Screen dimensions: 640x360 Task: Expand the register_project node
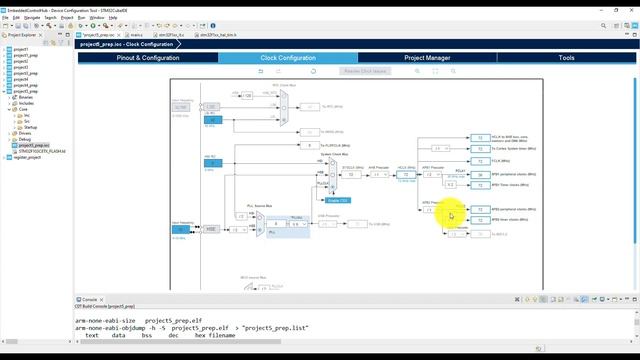coord(4,158)
